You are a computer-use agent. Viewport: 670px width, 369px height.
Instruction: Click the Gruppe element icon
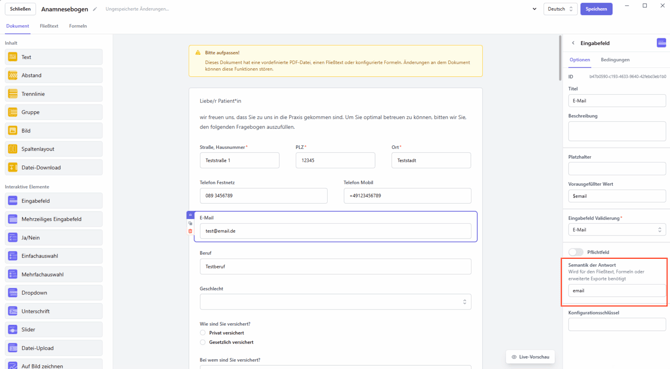point(13,112)
